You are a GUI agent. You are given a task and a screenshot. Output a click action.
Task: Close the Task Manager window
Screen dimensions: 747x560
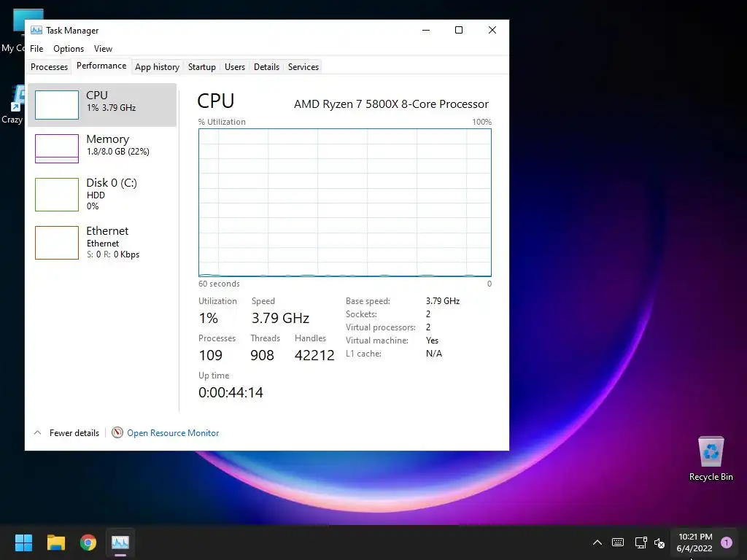pos(492,30)
